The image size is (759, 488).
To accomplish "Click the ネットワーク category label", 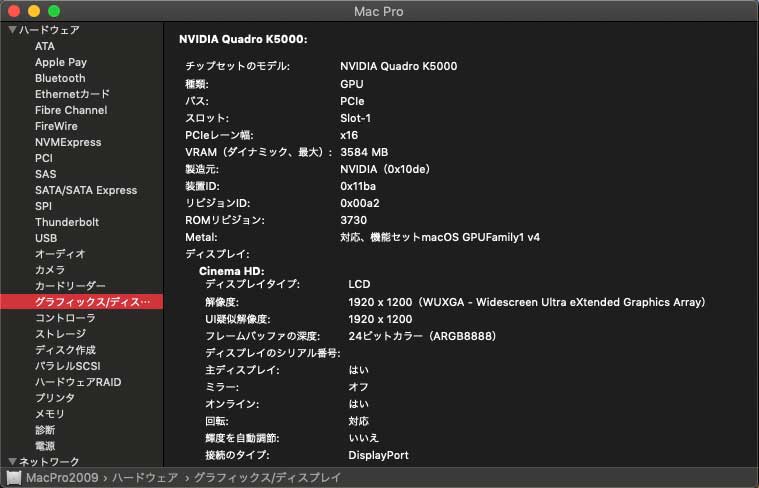I will click(x=49, y=461).
